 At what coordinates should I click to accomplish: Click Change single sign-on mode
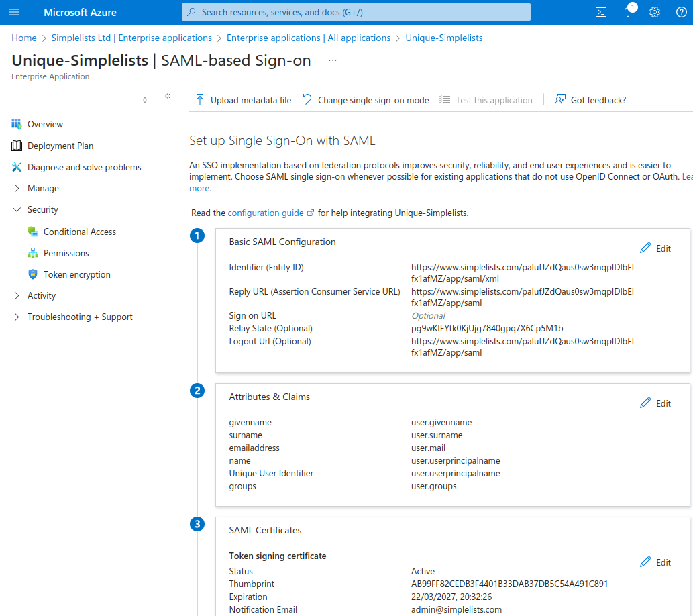click(374, 101)
